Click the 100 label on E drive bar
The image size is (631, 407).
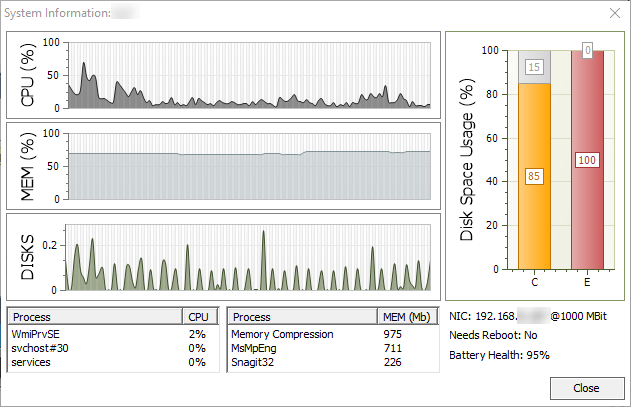pyautogui.click(x=587, y=160)
